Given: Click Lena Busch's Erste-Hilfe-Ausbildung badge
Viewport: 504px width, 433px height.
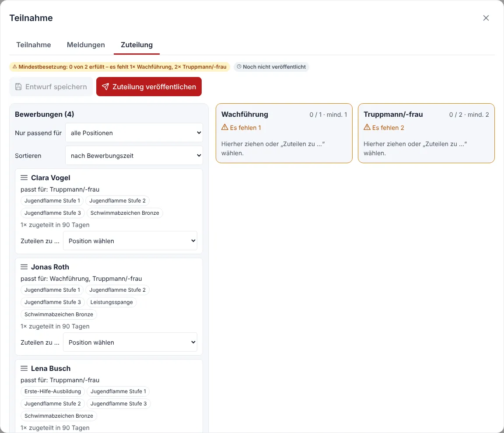Looking at the screenshot, I should pyautogui.click(x=52, y=391).
